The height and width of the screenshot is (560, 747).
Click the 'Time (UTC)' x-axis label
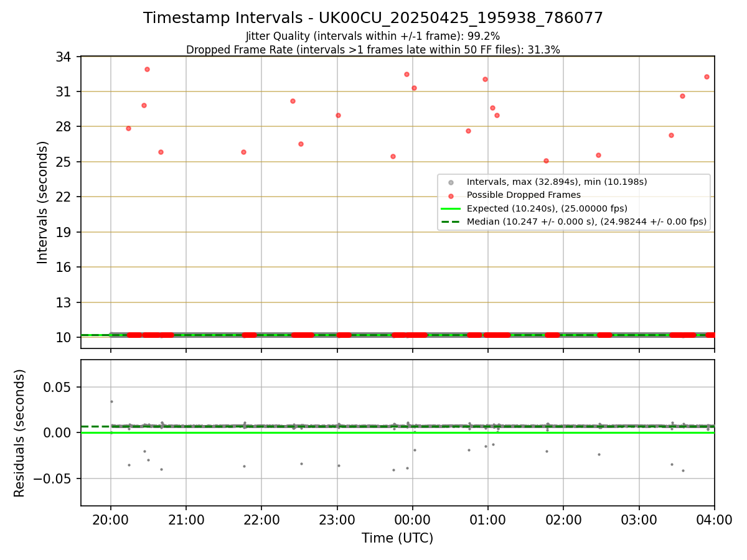point(397,538)
